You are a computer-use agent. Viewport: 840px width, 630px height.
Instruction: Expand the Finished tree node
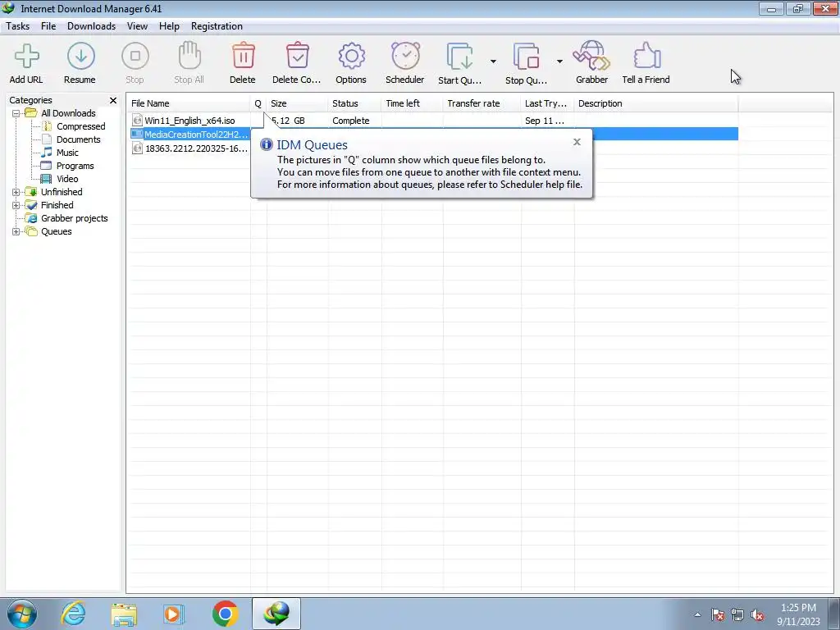tap(16, 205)
